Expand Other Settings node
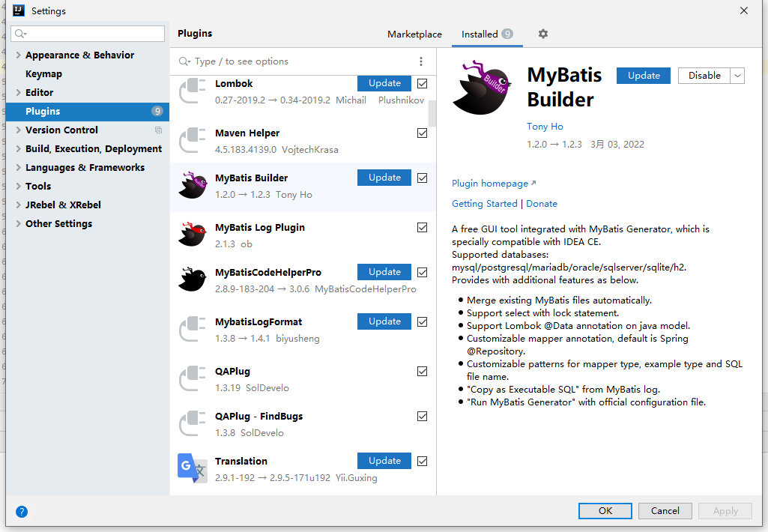Screen dimensions: 768x532 18,223
